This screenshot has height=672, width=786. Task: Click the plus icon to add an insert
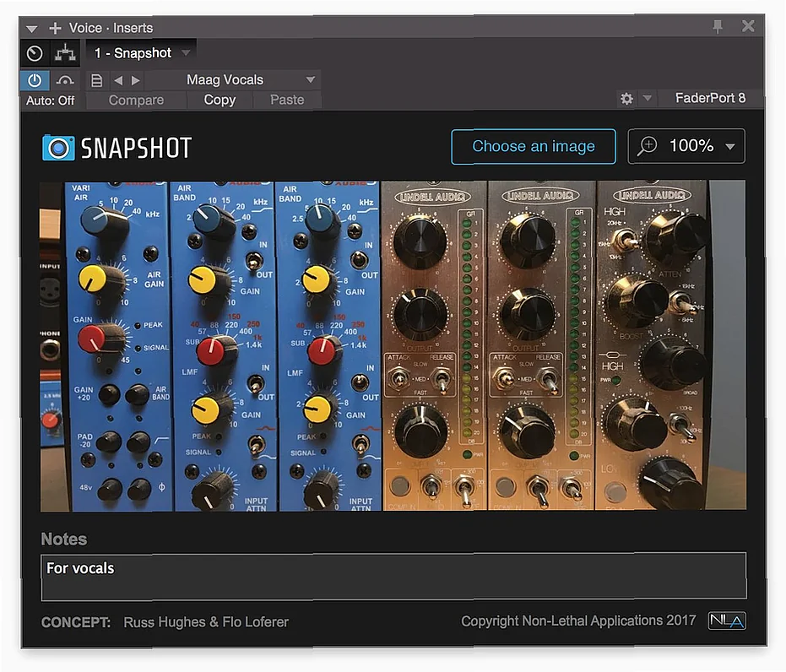click(x=54, y=26)
